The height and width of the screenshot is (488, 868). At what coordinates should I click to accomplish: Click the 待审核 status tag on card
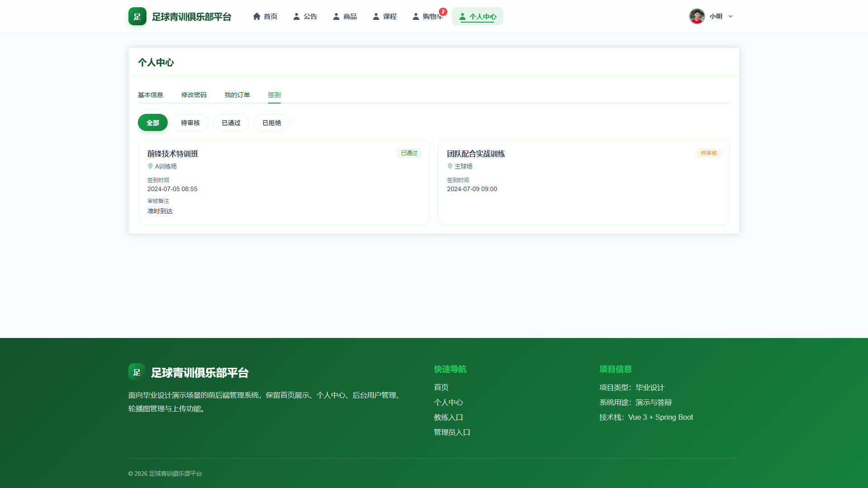coord(709,153)
